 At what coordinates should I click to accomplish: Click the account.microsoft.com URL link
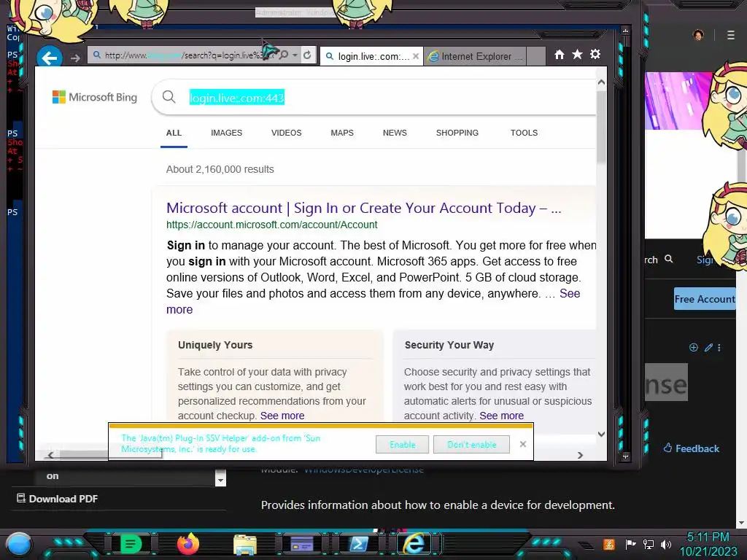click(x=271, y=225)
